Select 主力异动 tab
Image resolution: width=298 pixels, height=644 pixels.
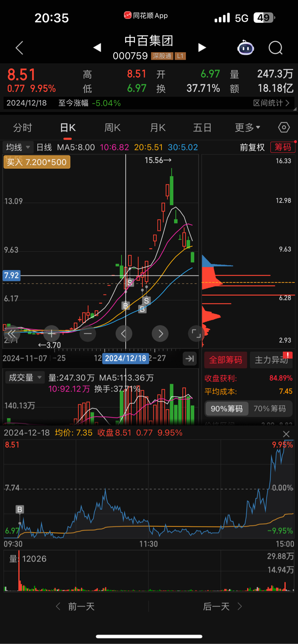[271, 360]
